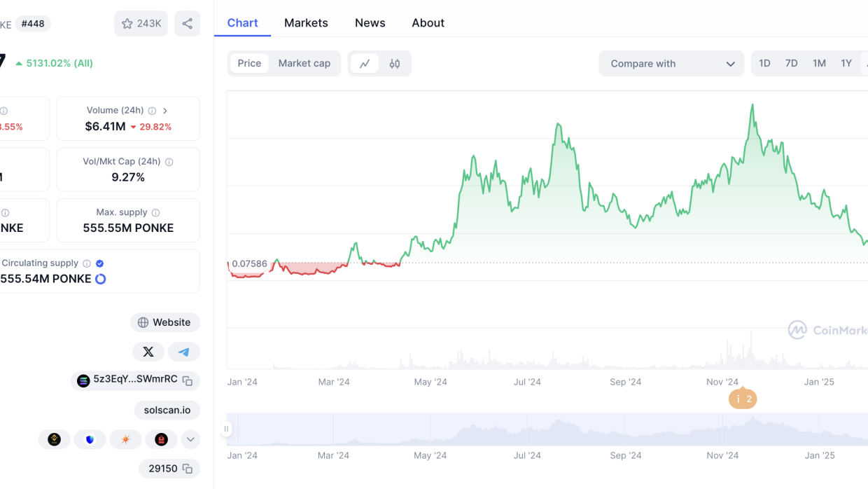Click the 9.27% Vol/Mkt Cap value
This screenshot has width=868, height=489.
128,177
